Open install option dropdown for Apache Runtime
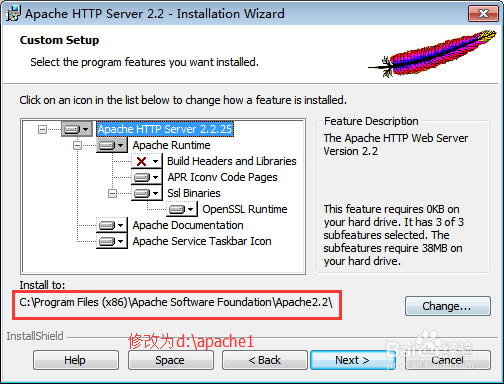The image size is (504, 384). coord(112,145)
